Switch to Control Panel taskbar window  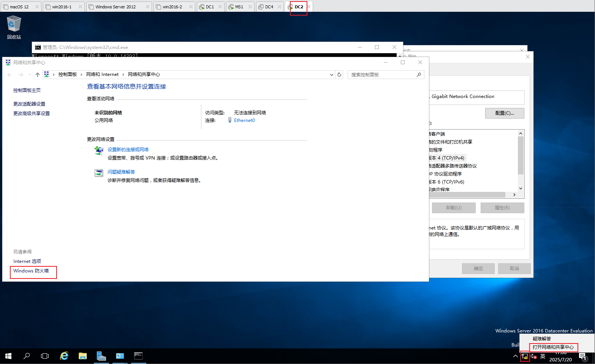tap(120, 356)
